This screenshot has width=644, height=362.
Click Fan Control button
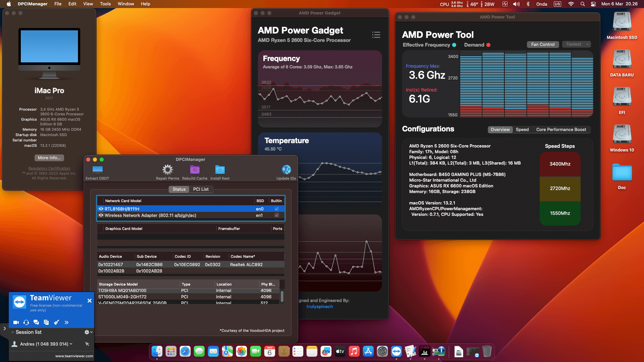pos(543,44)
